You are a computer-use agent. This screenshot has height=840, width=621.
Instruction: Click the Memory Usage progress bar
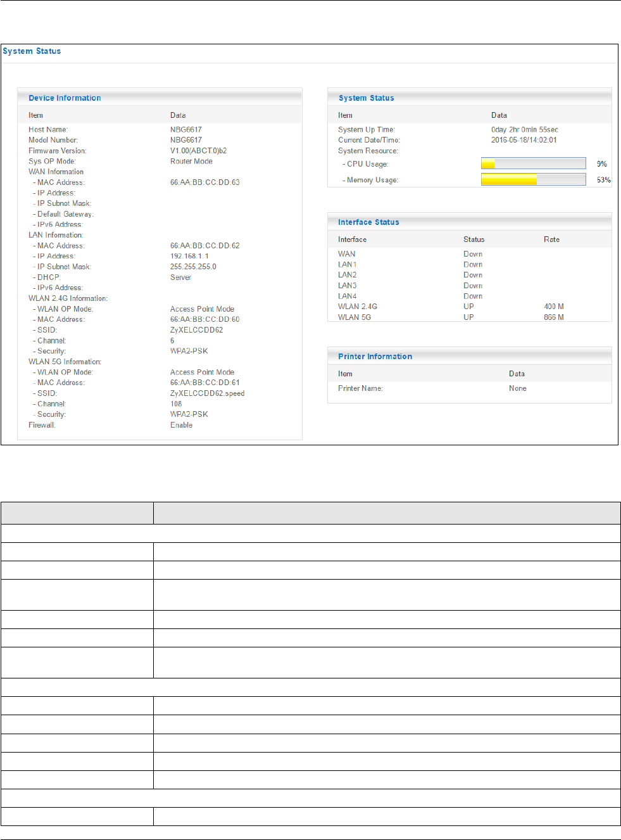click(534, 179)
